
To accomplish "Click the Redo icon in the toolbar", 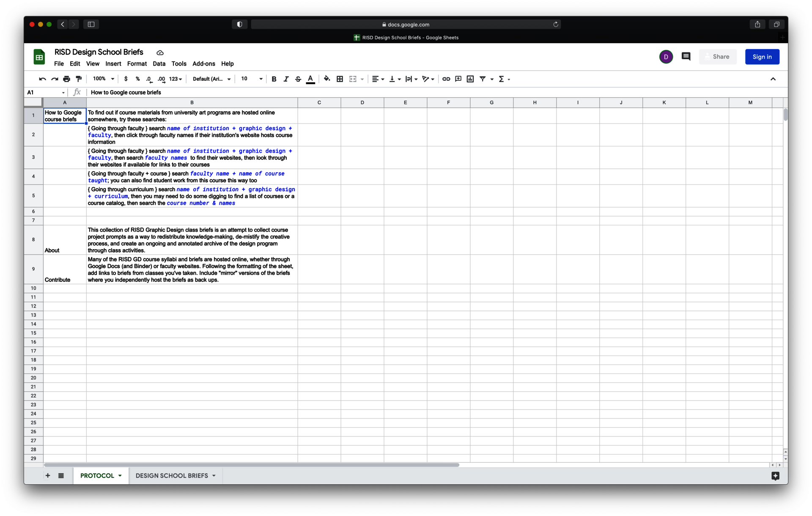I will [55, 79].
